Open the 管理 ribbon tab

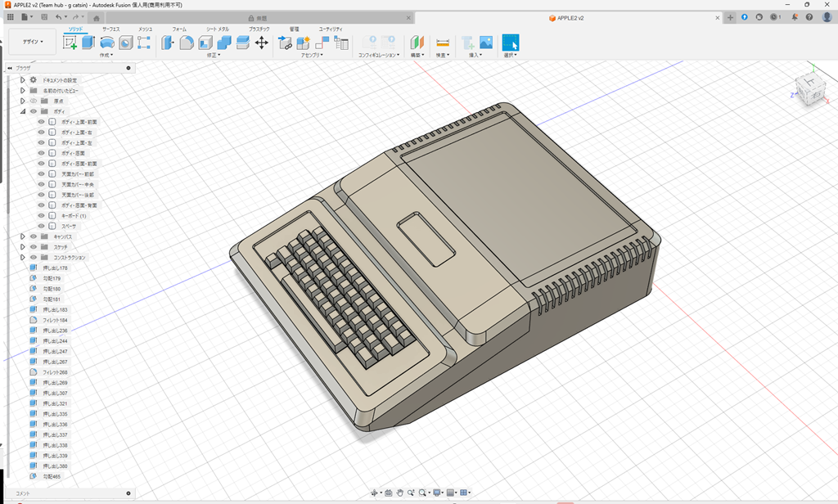(294, 29)
